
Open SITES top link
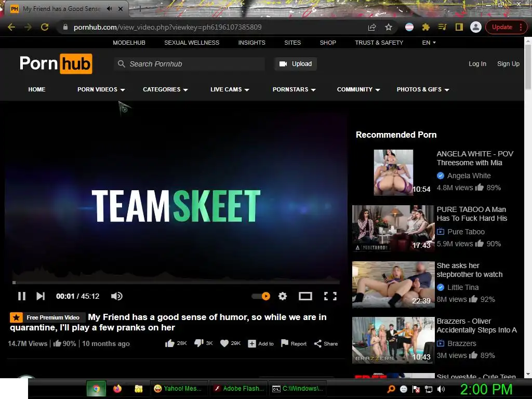coord(292,43)
